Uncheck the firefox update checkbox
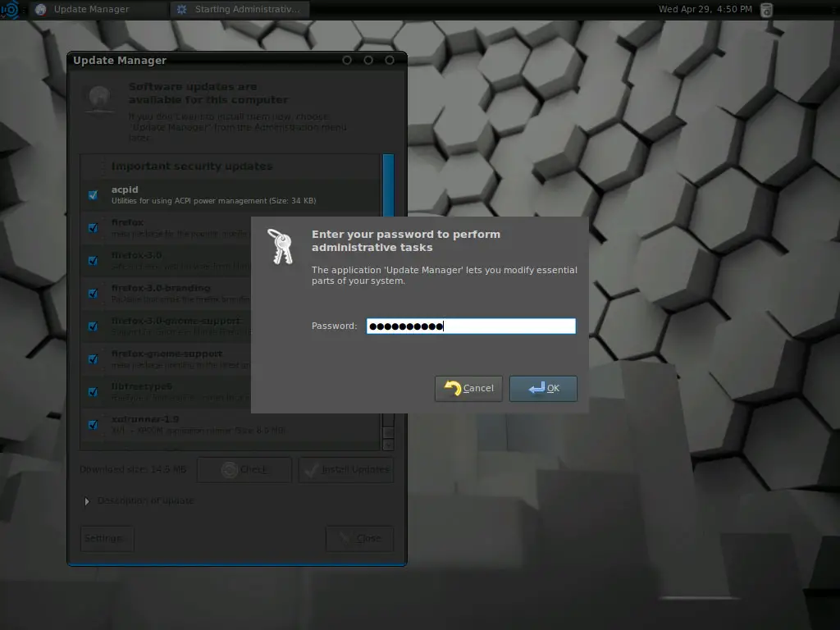Viewport: 840px width, 630px height. pos(94,228)
